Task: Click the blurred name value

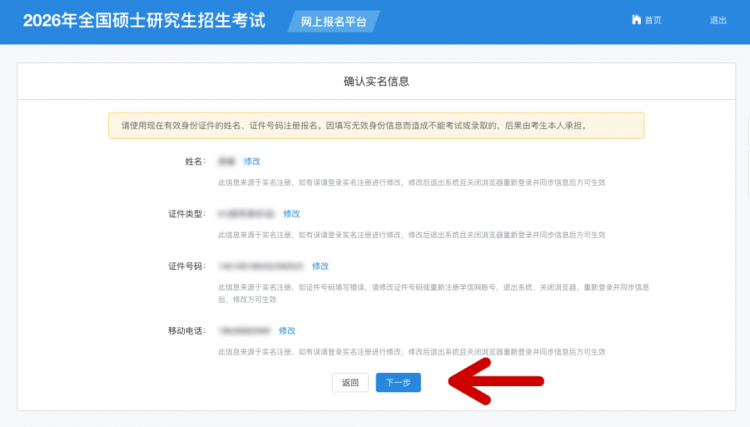Action: (226, 161)
